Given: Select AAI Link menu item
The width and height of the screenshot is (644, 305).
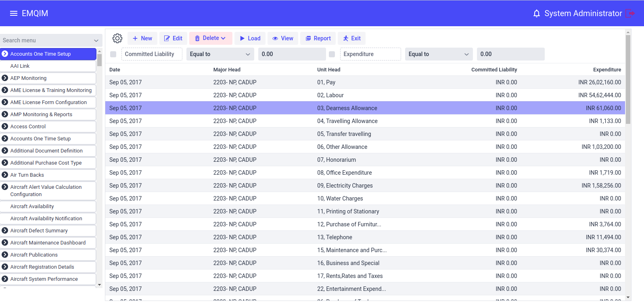Looking at the screenshot, I should point(48,66).
